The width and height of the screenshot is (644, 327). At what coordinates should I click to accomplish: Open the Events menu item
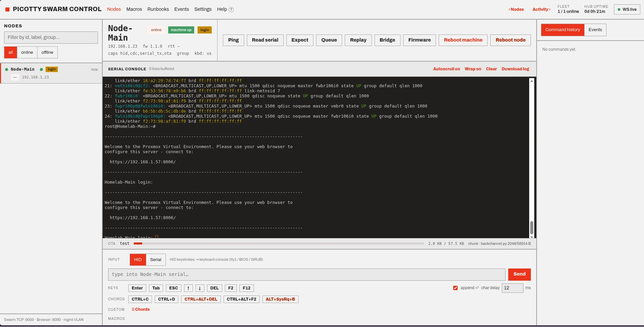click(182, 9)
